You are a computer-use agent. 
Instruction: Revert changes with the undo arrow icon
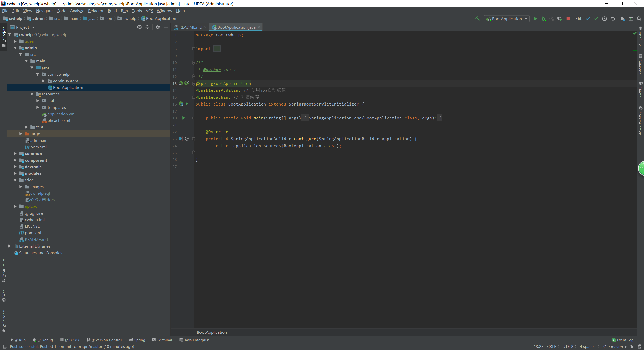tap(613, 19)
